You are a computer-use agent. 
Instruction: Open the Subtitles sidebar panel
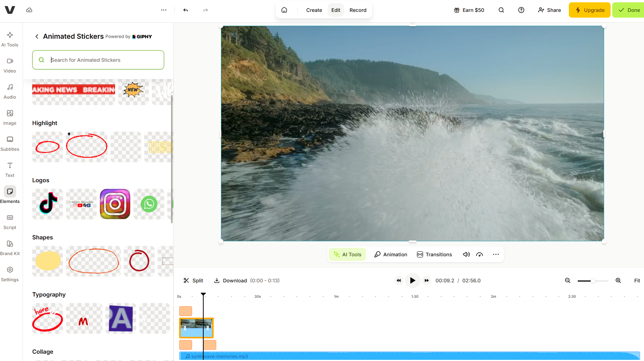click(x=10, y=143)
